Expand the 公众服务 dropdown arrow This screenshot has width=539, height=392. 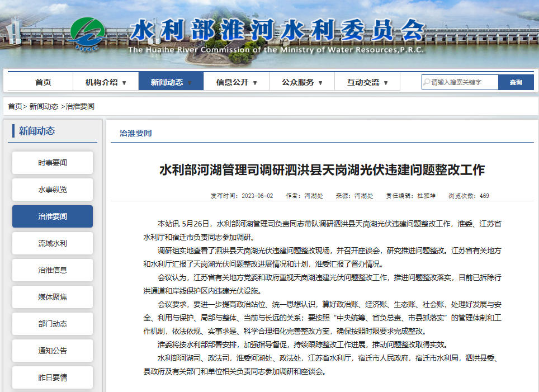coord(320,83)
